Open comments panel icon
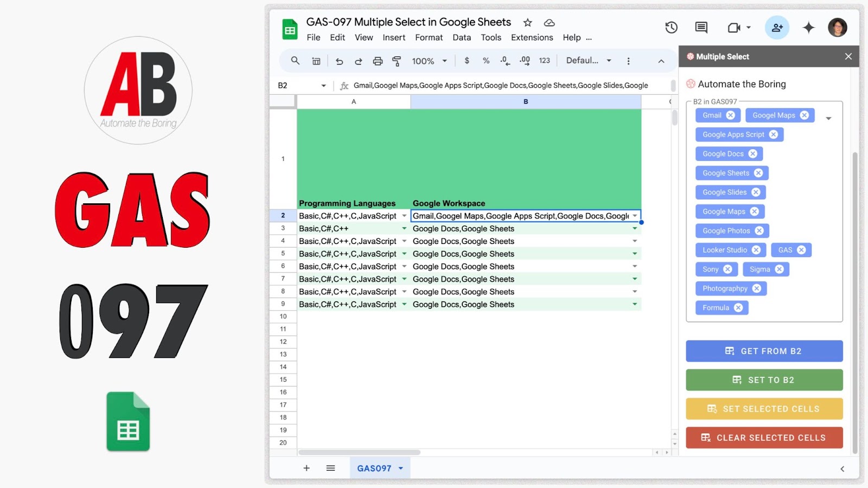Screen dimensions: 868x488 pyautogui.click(x=701, y=28)
